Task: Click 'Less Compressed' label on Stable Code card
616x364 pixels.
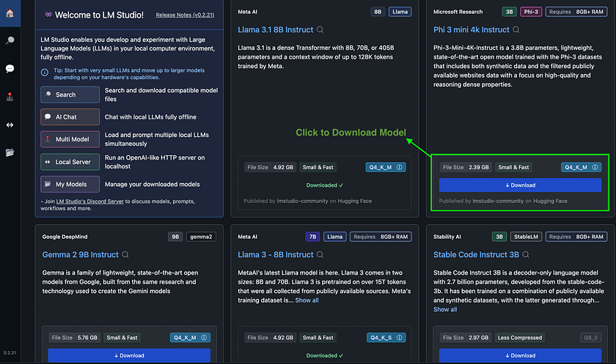Action: click(x=520, y=338)
